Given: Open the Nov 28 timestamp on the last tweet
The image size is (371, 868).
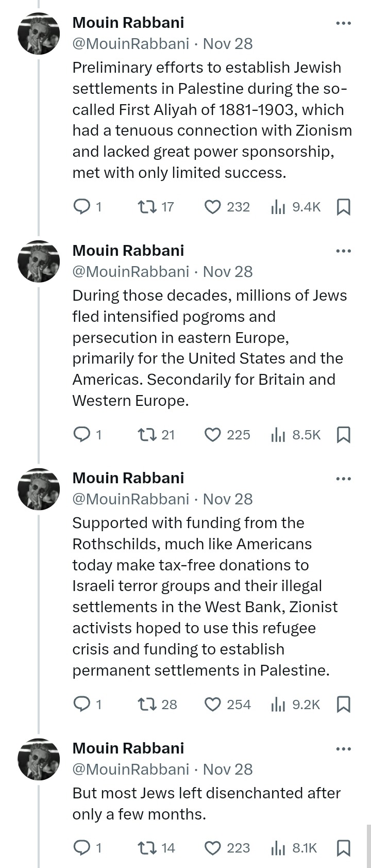Looking at the screenshot, I should [x=228, y=769].
